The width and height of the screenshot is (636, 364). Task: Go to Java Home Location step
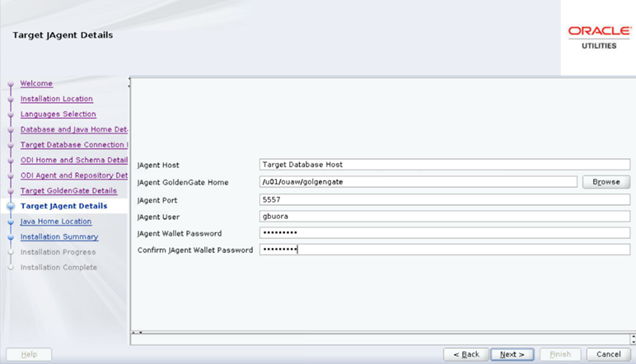tap(56, 222)
